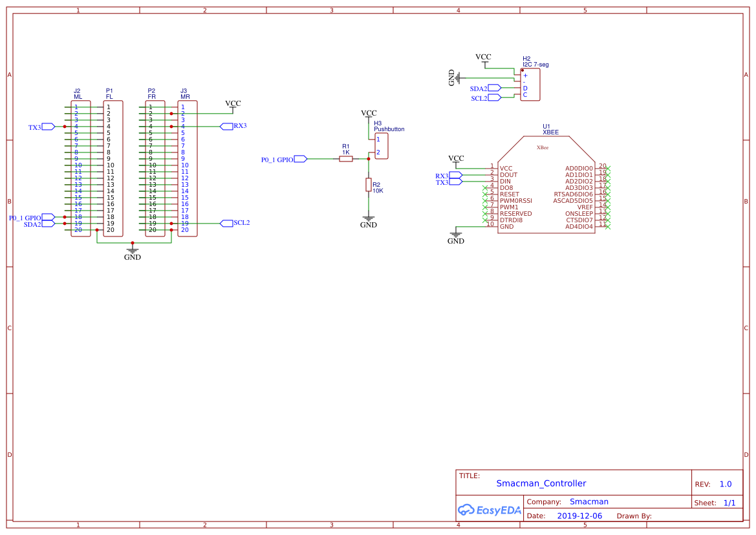Image resolution: width=756 pixels, height=535 pixels.
Task: Click the "U1 XBEE" designator label
Action: tap(550, 129)
